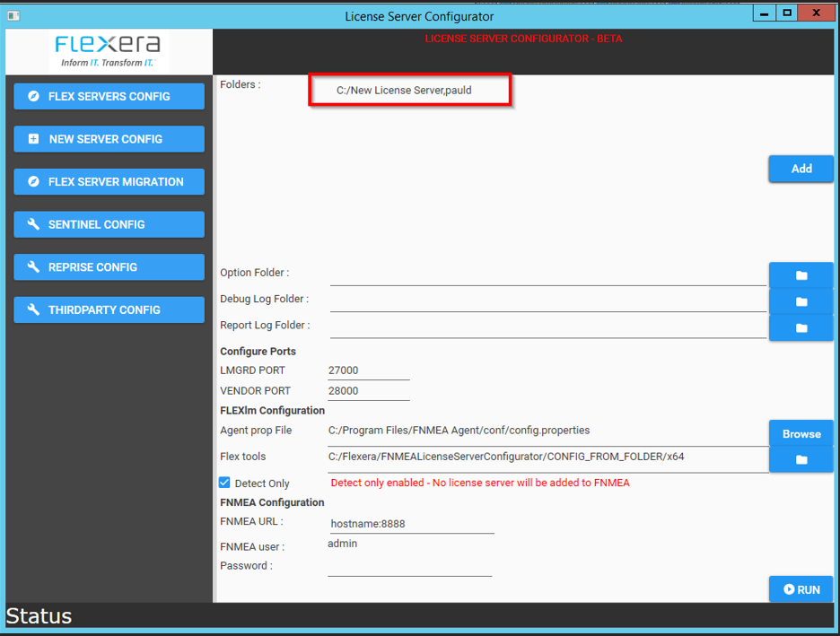Open the New Server Config section

pos(109,139)
